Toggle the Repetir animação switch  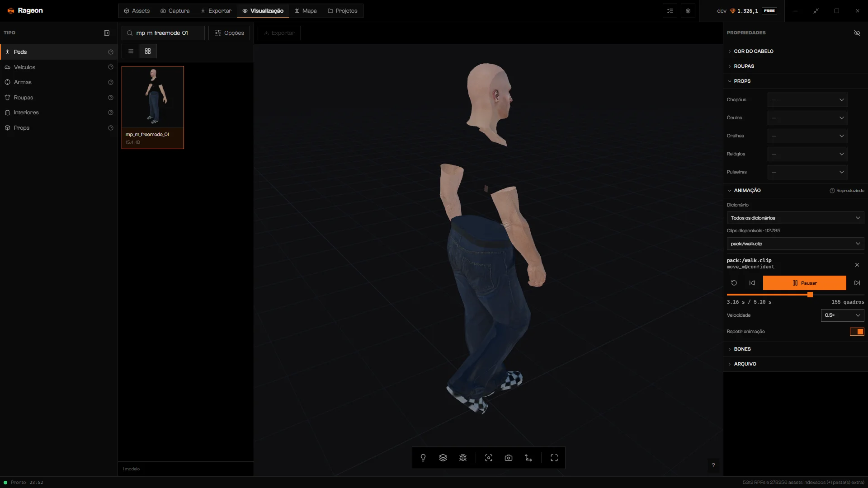[x=857, y=332]
